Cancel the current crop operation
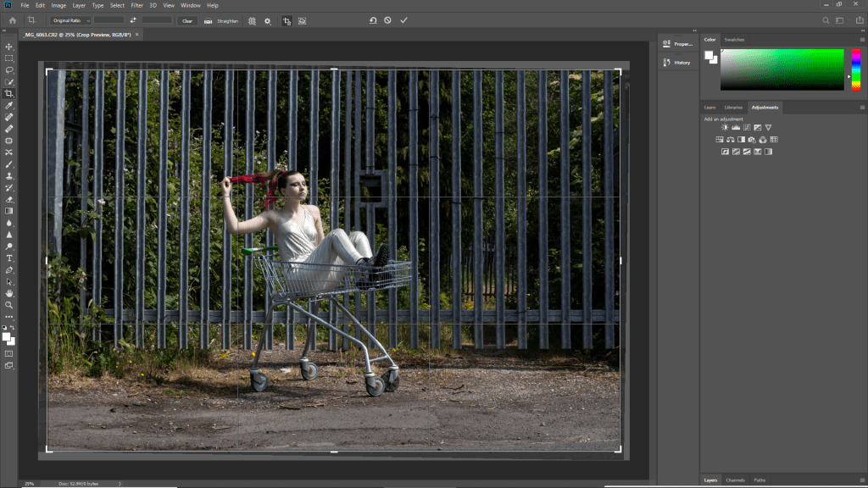The height and width of the screenshot is (488, 868). pos(387,19)
